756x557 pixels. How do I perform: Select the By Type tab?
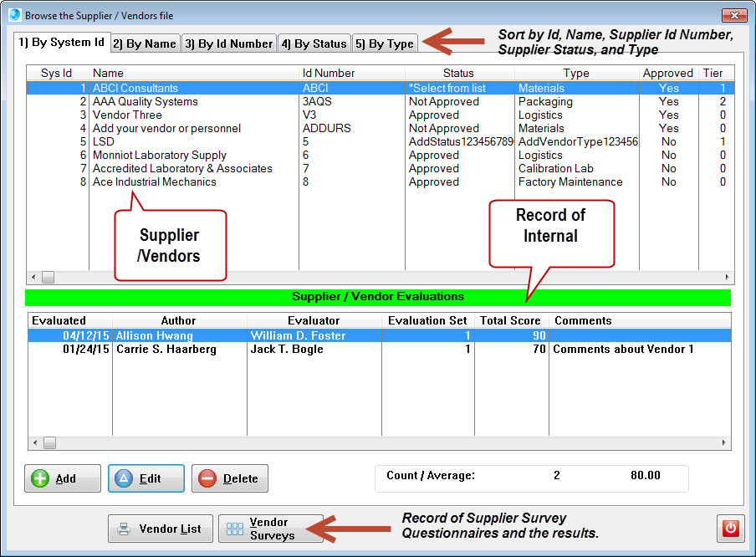point(385,43)
